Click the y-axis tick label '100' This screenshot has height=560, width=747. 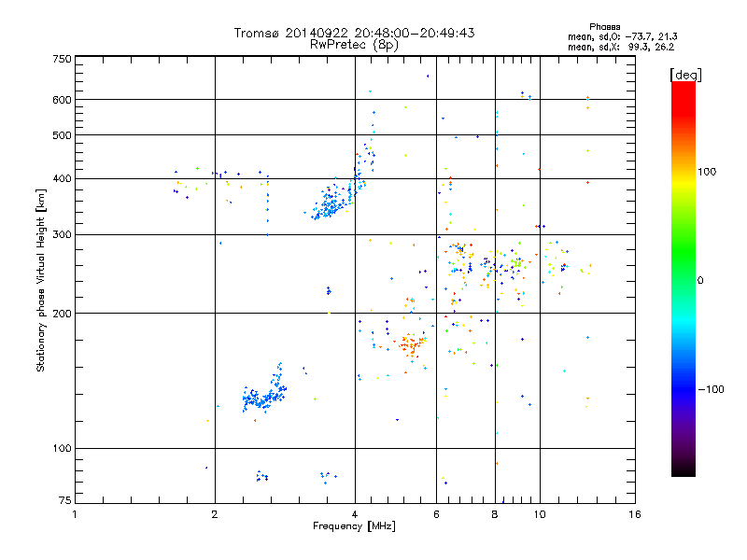click(63, 449)
